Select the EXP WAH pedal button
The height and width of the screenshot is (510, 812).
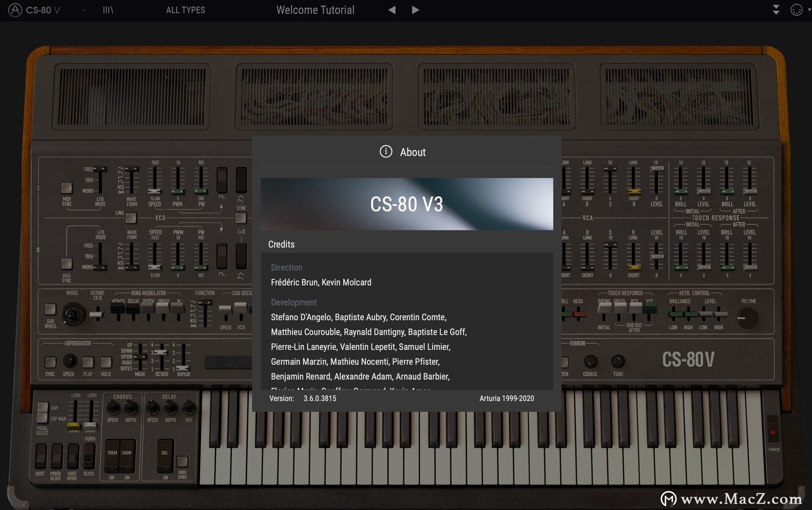[x=43, y=418]
